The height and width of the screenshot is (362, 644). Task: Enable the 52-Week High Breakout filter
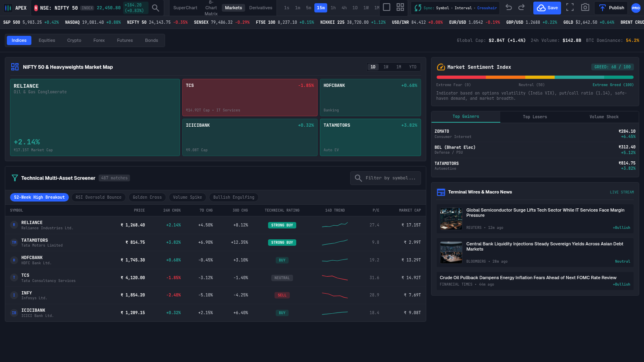(x=39, y=197)
